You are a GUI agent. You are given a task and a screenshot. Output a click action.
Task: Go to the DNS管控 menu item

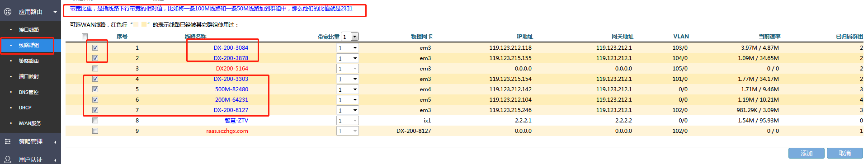point(28,92)
